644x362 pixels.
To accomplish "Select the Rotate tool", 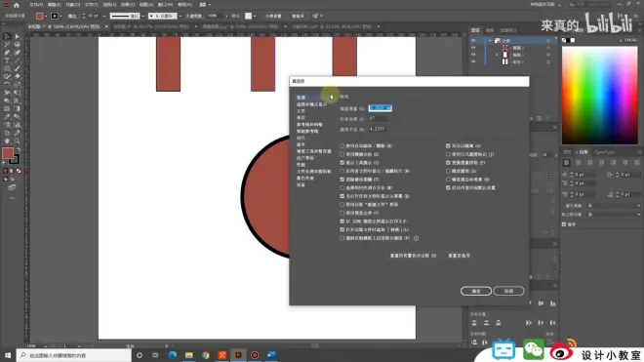I will click(x=7, y=85).
